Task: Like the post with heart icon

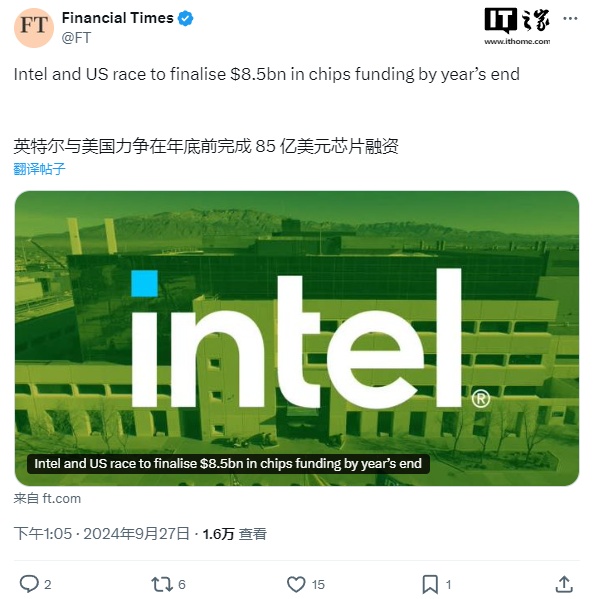Action: pyautogui.click(x=296, y=584)
